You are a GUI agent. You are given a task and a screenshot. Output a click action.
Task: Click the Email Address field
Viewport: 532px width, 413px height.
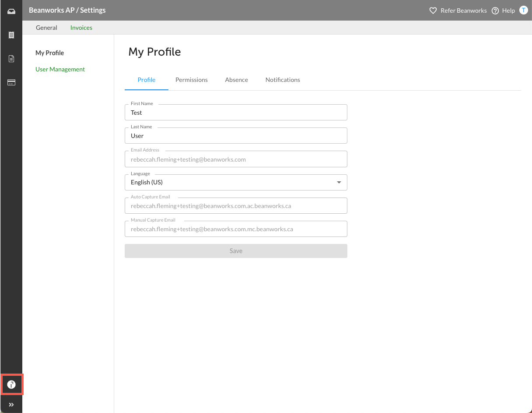236,159
